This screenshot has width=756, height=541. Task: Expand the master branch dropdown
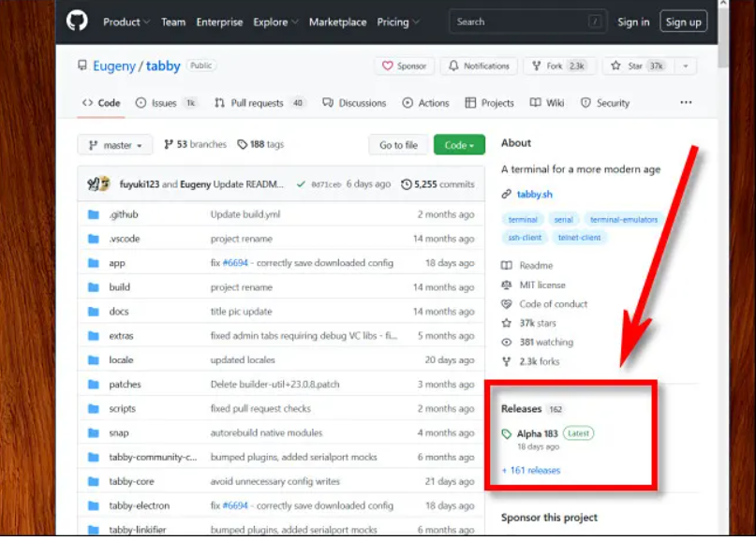[114, 144]
